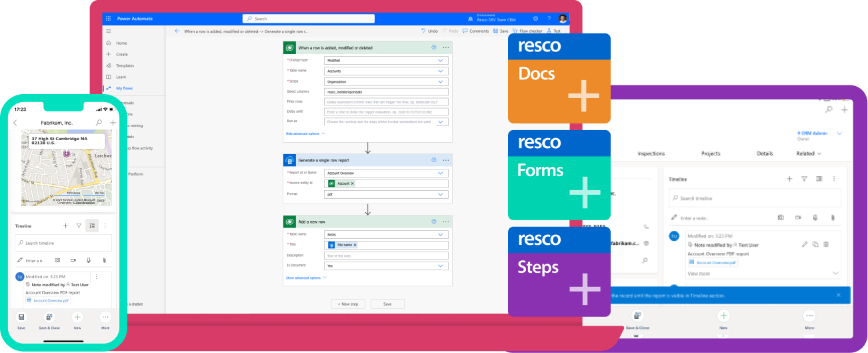This screenshot has height=353, width=868.
Task: Open the tablet timeline filter icon
Action: pyautogui.click(x=805, y=179)
